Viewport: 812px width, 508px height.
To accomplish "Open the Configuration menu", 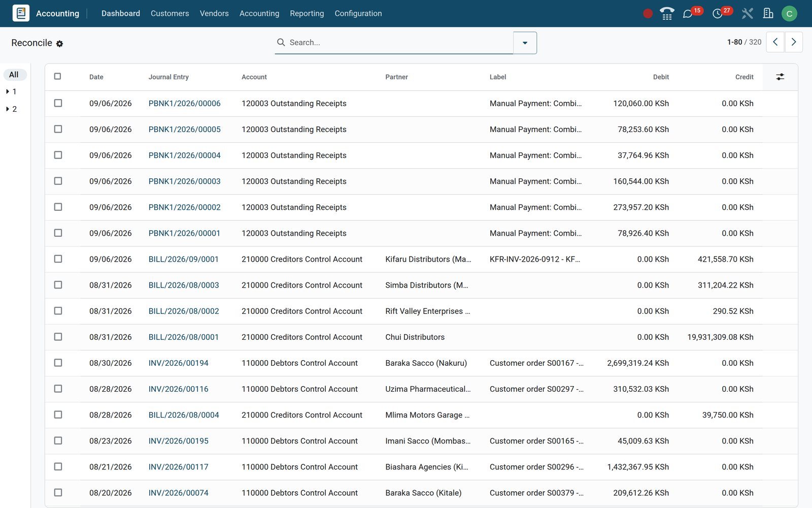I will 358,14.
